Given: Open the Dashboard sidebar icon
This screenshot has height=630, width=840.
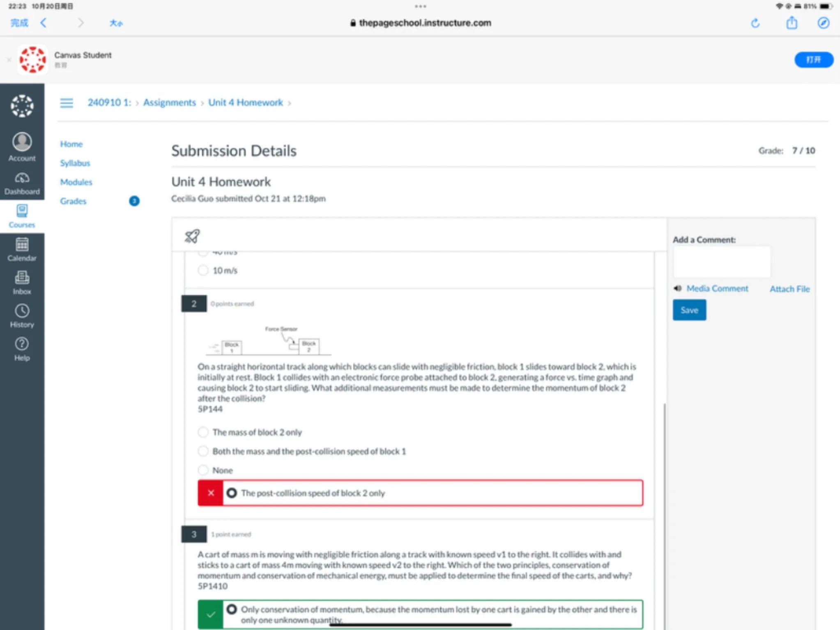Looking at the screenshot, I should [22, 183].
